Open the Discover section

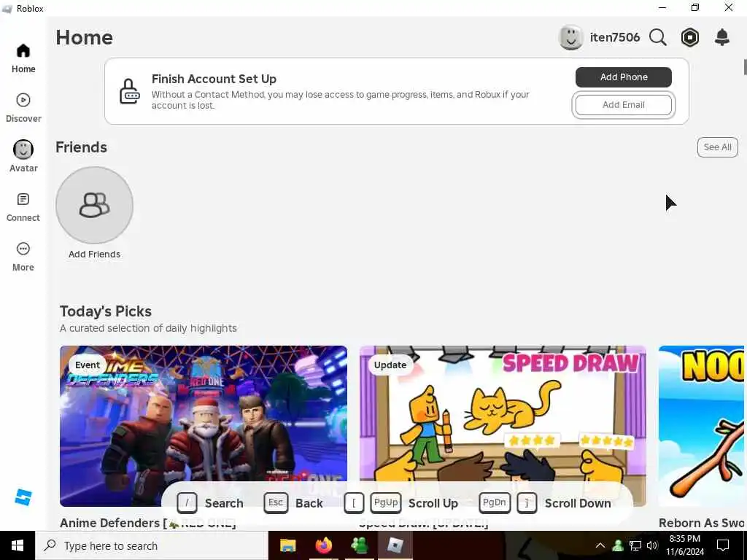pyautogui.click(x=23, y=108)
